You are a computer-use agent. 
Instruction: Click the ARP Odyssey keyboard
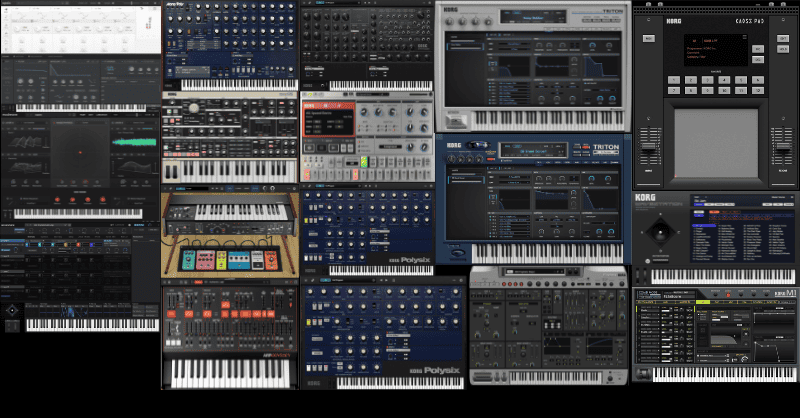(229, 374)
